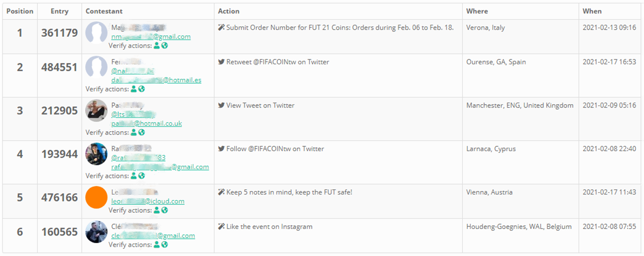The image size is (644, 256).
Task: Click globe verify icon for entry 476166
Action: pos(165,210)
